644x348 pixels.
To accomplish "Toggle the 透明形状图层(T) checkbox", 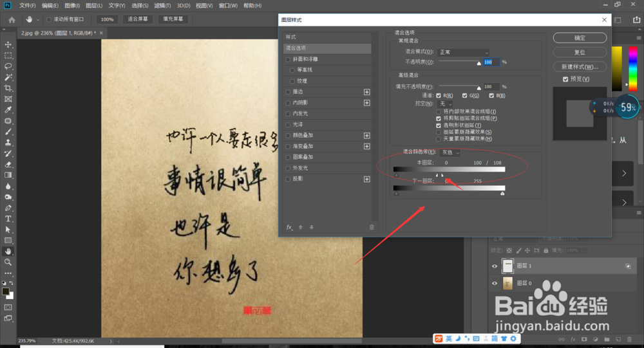I will pyautogui.click(x=438, y=125).
